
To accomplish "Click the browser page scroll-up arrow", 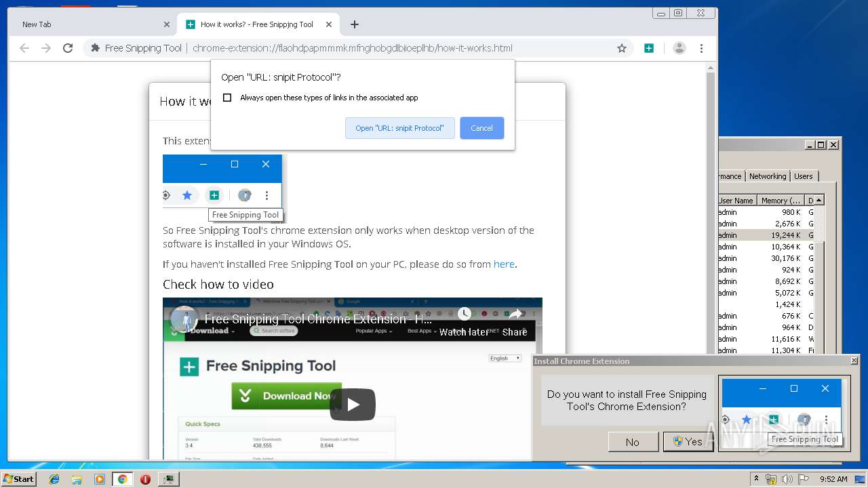I will coord(711,68).
